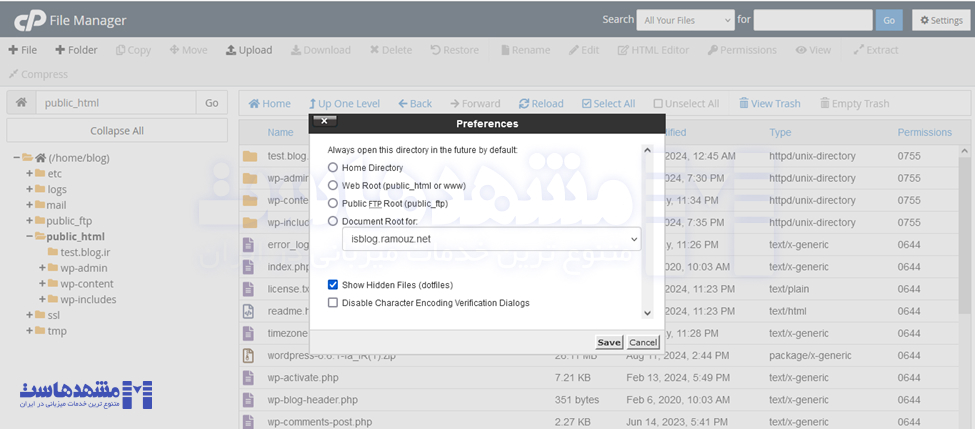Select the wp-activate.php file row
The width and height of the screenshot is (975, 429).
click(x=601, y=377)
